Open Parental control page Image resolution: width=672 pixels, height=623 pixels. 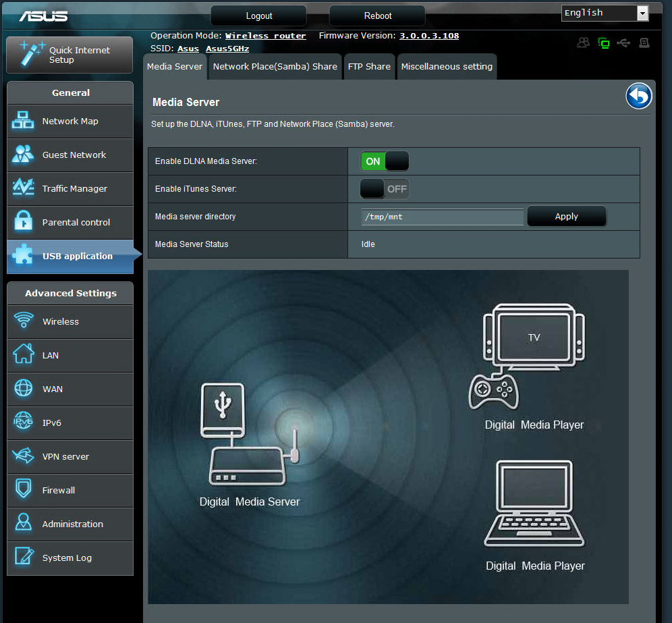(x=70, y=222)
